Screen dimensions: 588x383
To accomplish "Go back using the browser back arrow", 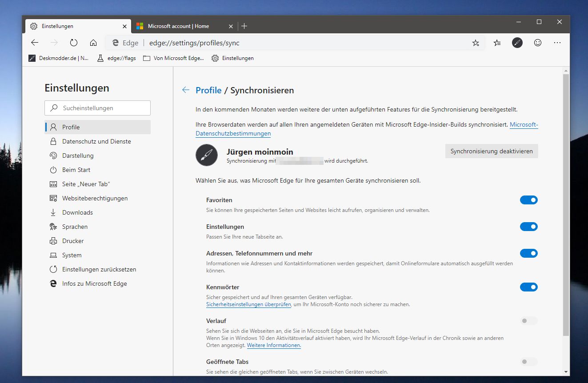I will click(x=35, y=43).
